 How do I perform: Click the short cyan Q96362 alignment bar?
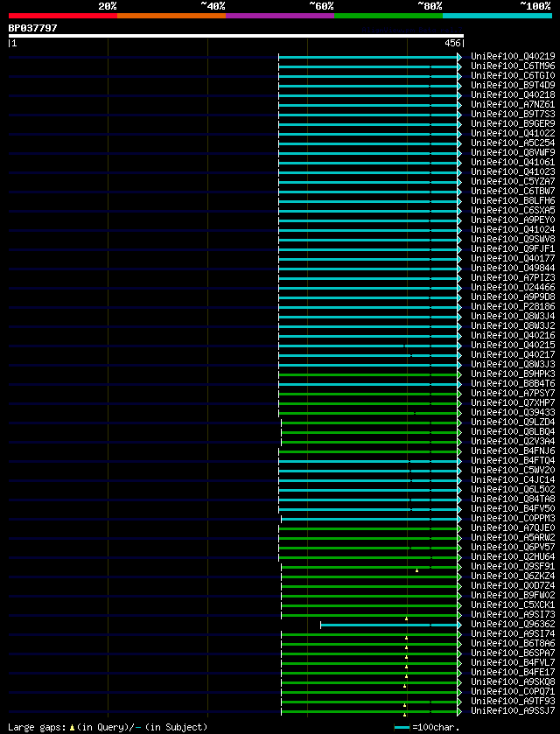coord(388,625)
